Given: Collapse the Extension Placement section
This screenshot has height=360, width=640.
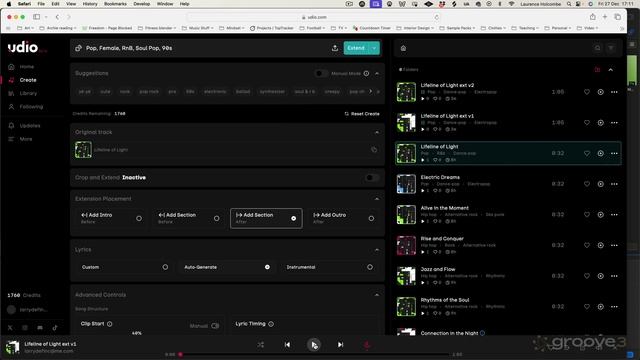Looking at the screenshot, I should pos(377,199).
